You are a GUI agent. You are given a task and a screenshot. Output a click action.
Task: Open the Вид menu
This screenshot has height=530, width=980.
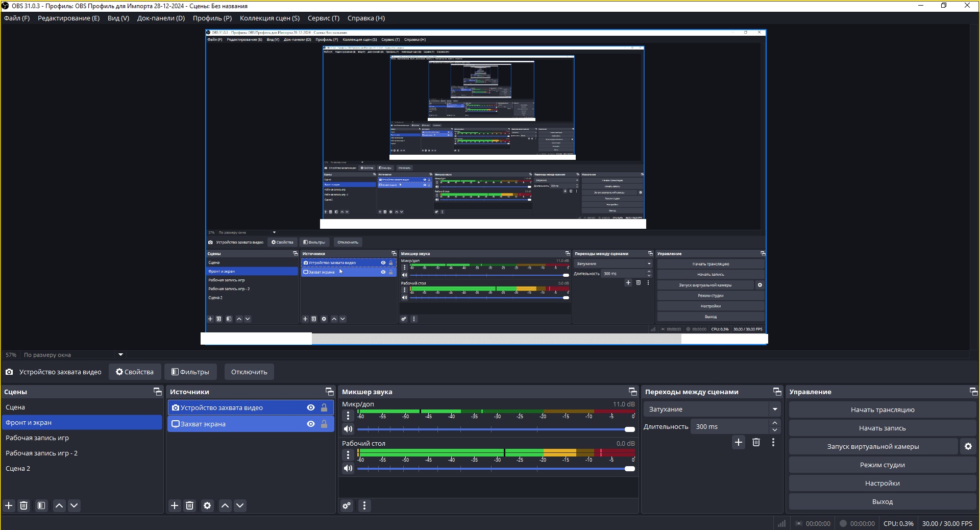(118, 18)
